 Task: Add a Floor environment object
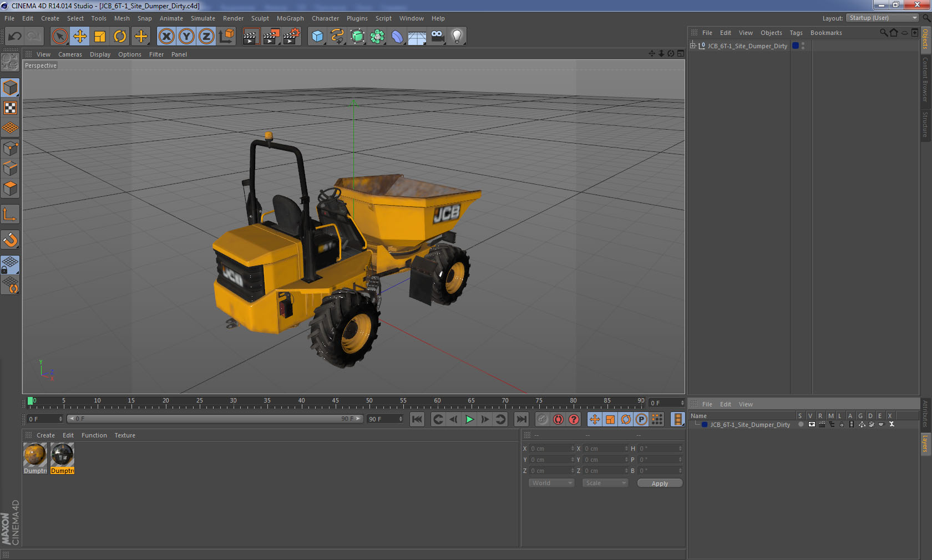(417, 37)
